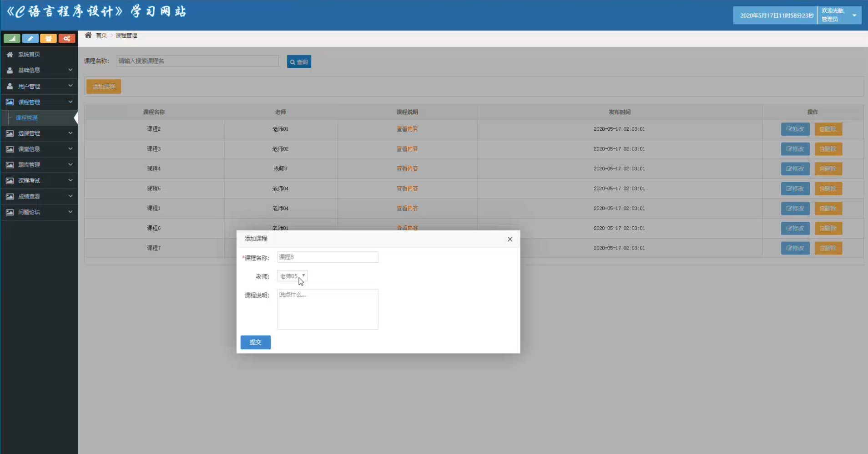Click 删除 button for 课程4
This screenshot has width=868, height=454.
pyautogui.click(x=828, y=169)
